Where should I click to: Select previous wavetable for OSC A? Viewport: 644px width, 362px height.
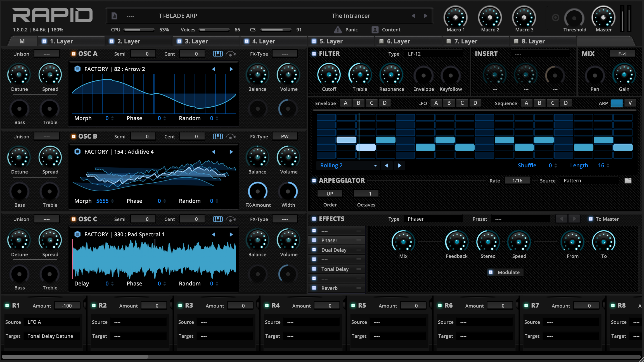click(214, 69)
